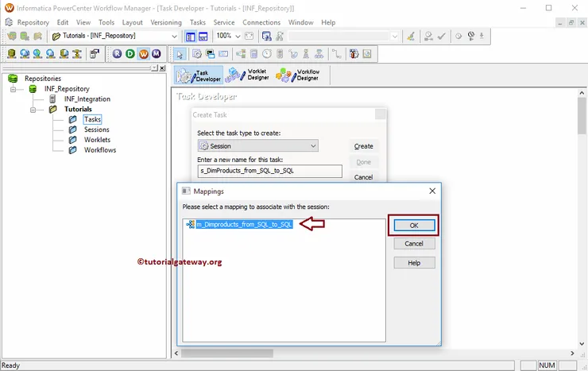Open the Service menu
The width and height of the screenshot is (588, 371).
(224, 22)
